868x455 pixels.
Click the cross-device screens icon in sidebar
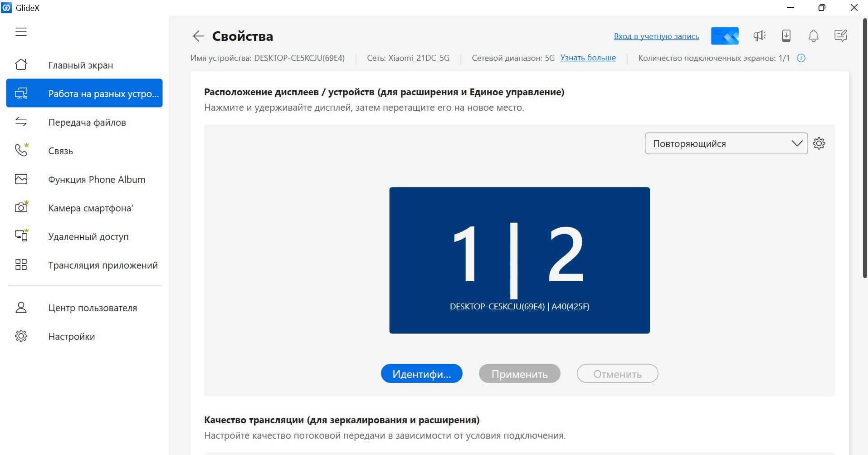point(21,93)
